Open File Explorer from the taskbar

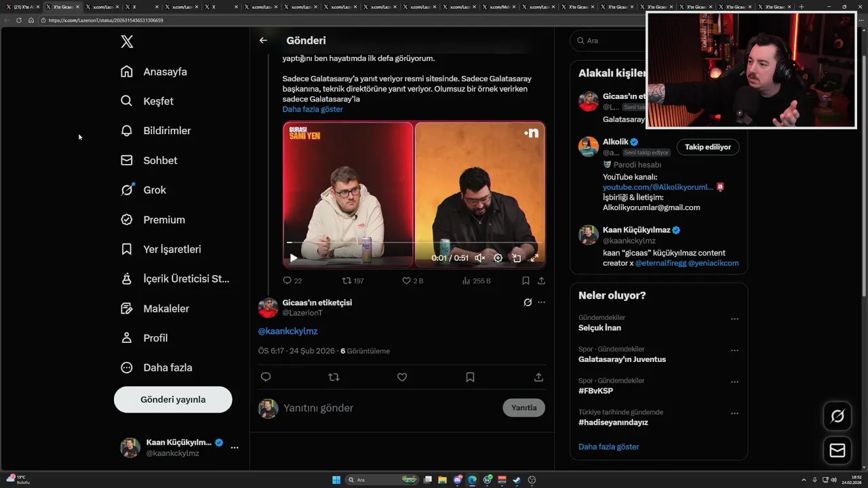442,480
